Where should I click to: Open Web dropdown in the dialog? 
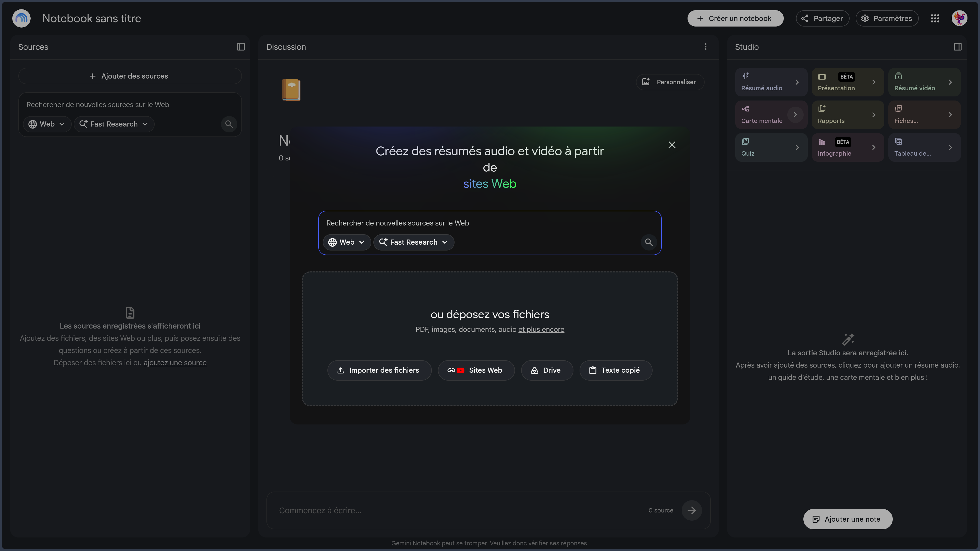click(x=347, y=242)
